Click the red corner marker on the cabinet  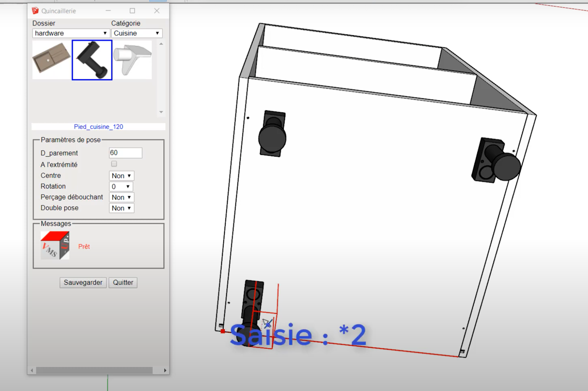(223, 331)
